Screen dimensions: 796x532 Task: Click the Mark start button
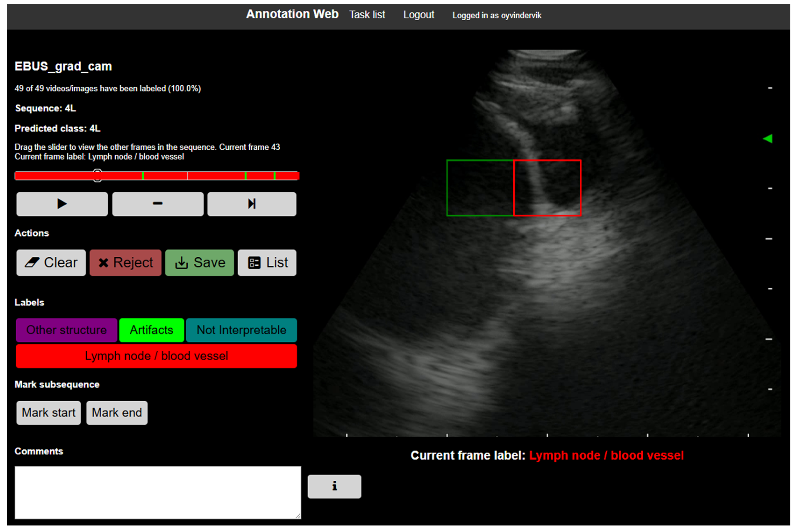point(49,412)
